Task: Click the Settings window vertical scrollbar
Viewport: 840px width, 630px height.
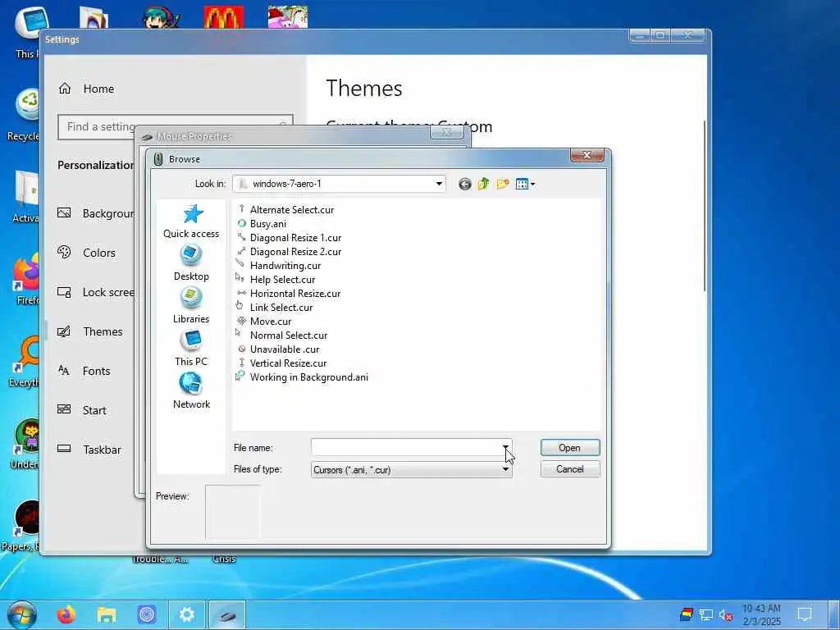Action: pyautogui.click(x=705, y=206)
